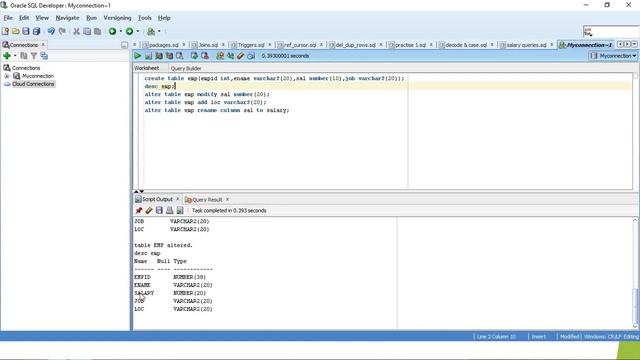Click the green Forward navigation icon
The width and height of the screenshot is (640, 360).
tap(129, 31)
